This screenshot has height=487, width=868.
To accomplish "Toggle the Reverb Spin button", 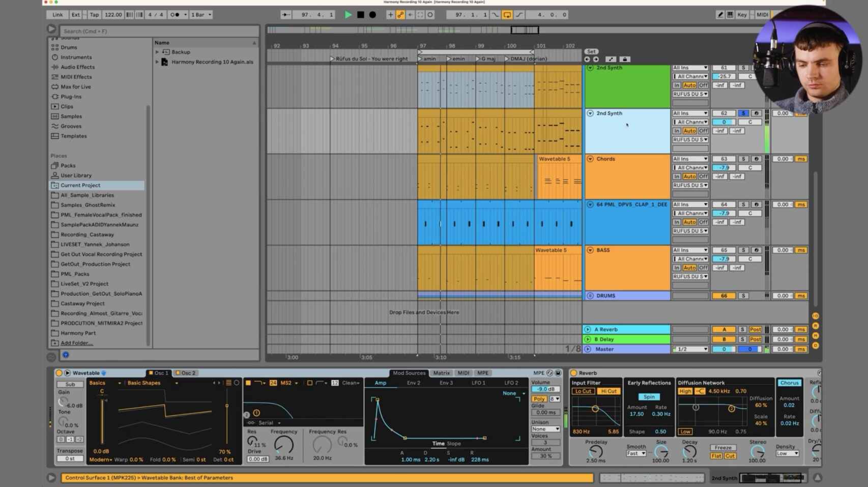I will pyautogui.click(x=649, y=397).
